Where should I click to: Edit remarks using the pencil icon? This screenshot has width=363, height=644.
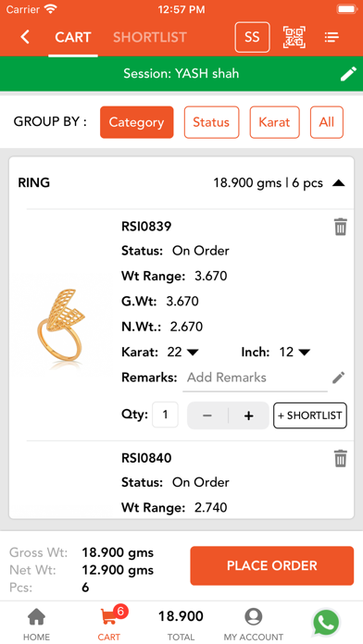tap(338, 378)
